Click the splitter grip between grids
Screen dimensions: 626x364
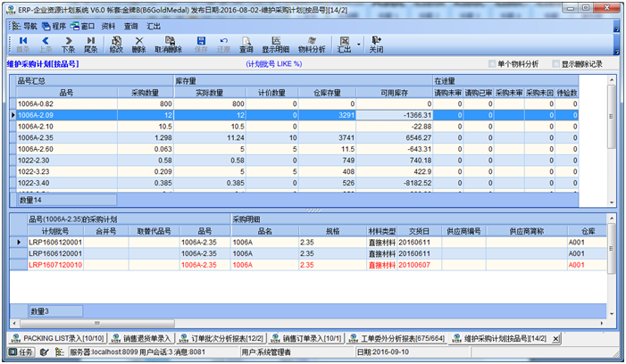[313, 211]
